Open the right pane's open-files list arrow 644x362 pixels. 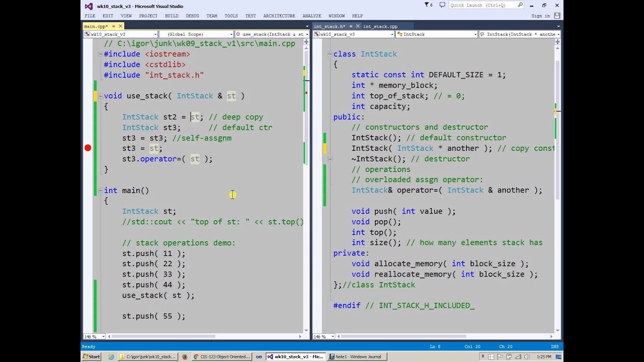(558, 27)
